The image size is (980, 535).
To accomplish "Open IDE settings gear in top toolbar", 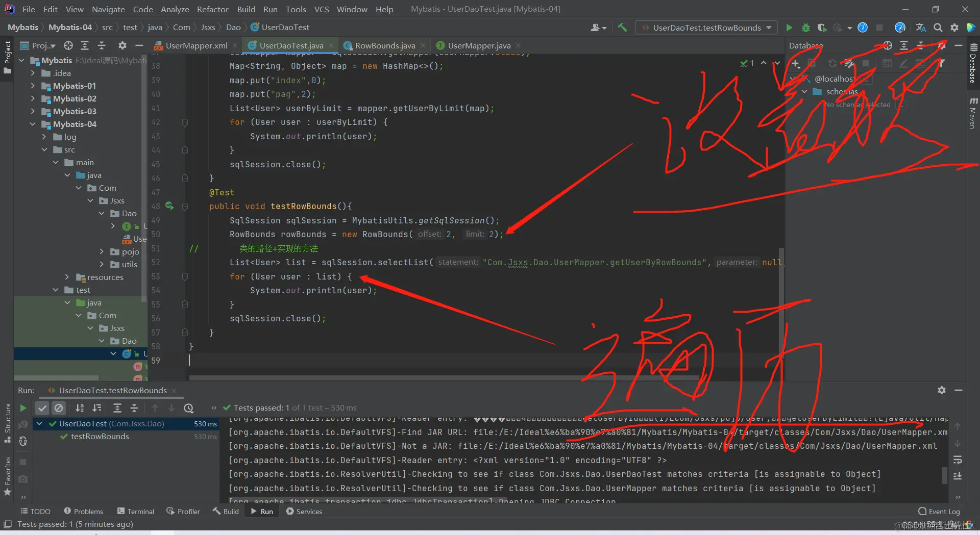I will (954, 28).
